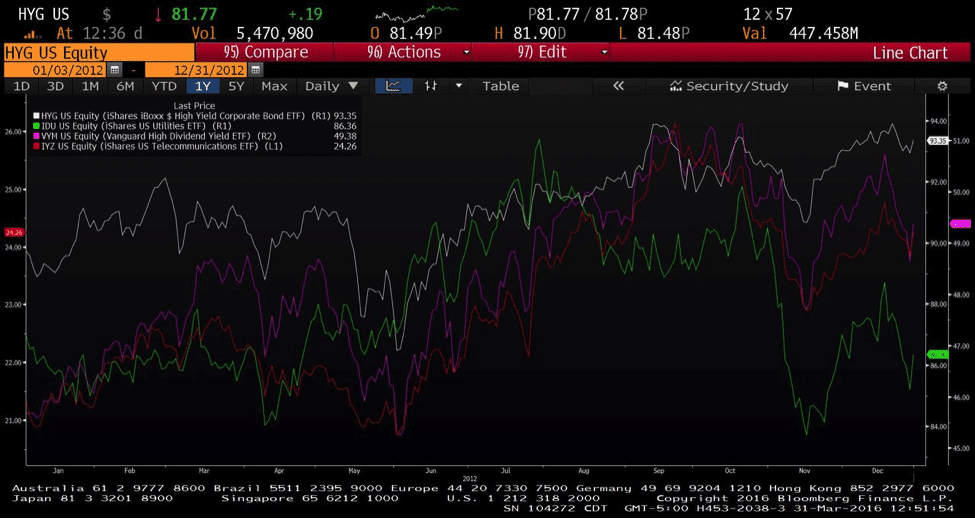Image resolution: width=975 pixels, height=519 pixels.
Task: Select the 1M range tab
Action: pyautogui.click(x=90, y=86)
